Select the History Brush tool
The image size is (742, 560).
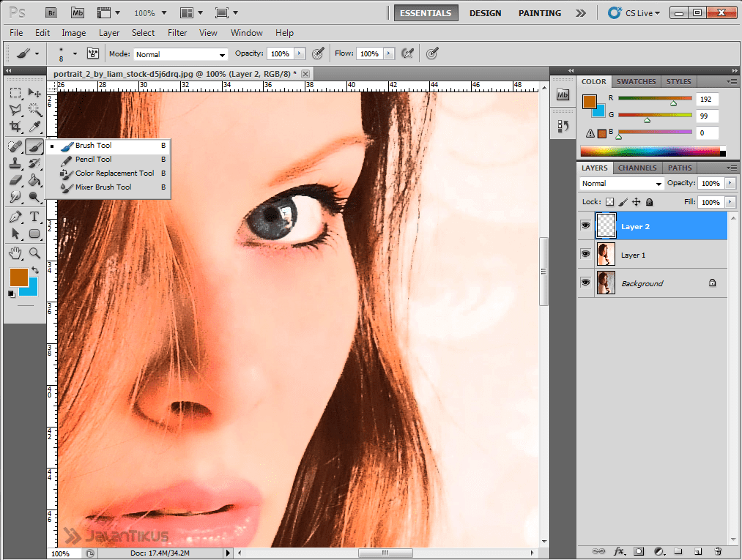[34, 163]
